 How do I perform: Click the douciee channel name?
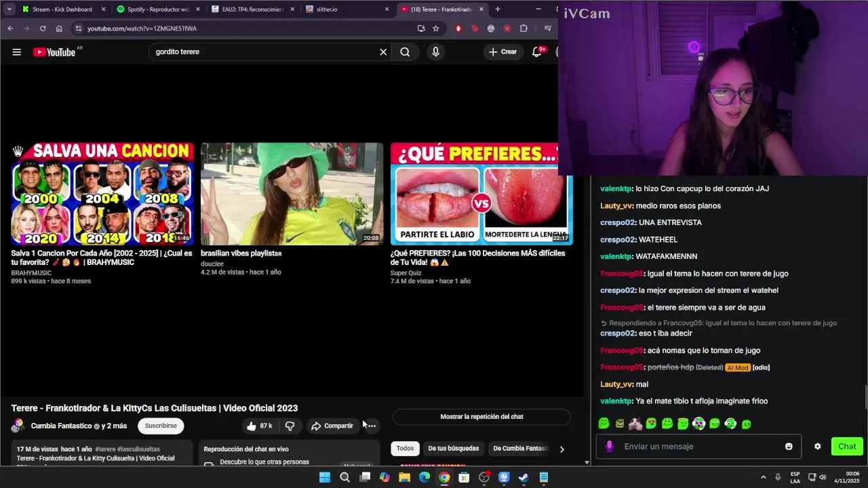pyautogui.click(x=212, y=264)
